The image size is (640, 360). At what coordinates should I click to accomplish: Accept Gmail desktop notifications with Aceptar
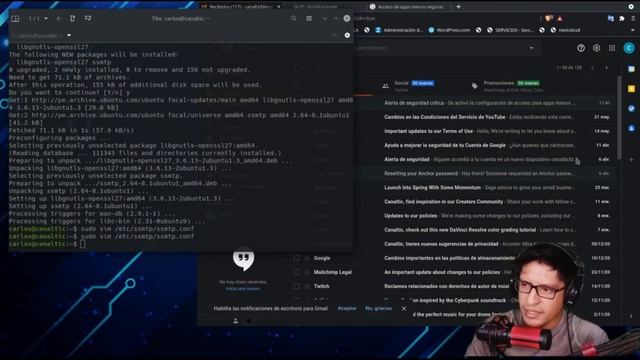[x=347, y=309]
